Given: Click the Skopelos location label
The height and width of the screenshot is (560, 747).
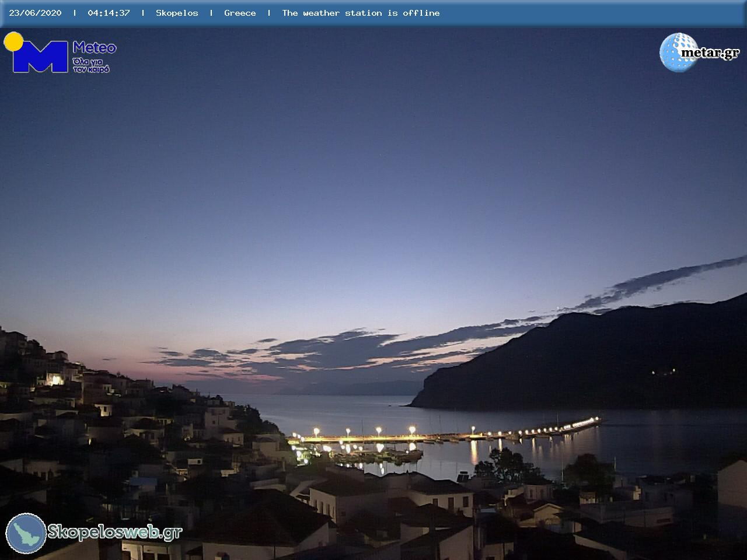Looking at the screenshot, I should (x=177, y=13).
